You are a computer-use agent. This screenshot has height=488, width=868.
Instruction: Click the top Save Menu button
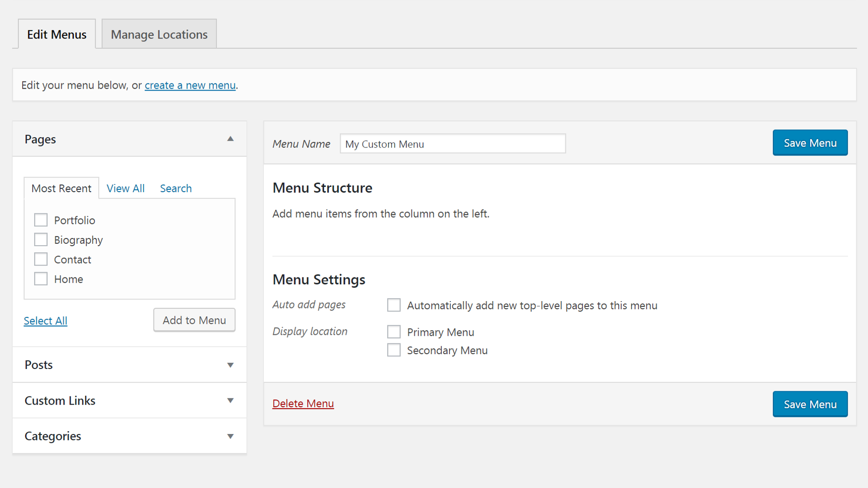point(810,143)
